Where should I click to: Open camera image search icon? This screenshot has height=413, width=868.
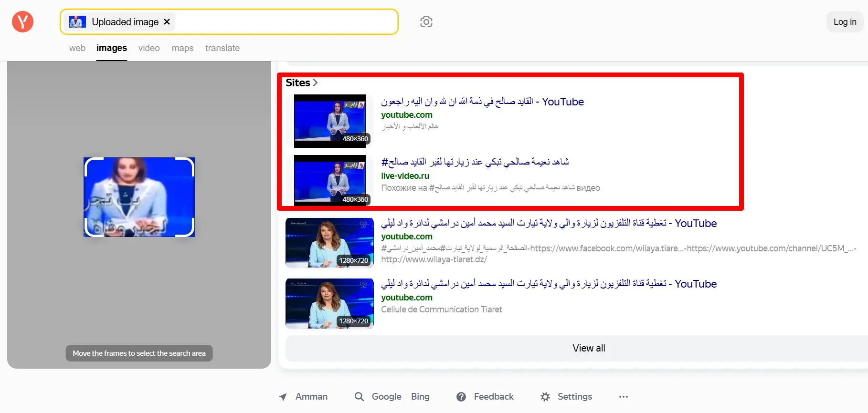[426, 22]
